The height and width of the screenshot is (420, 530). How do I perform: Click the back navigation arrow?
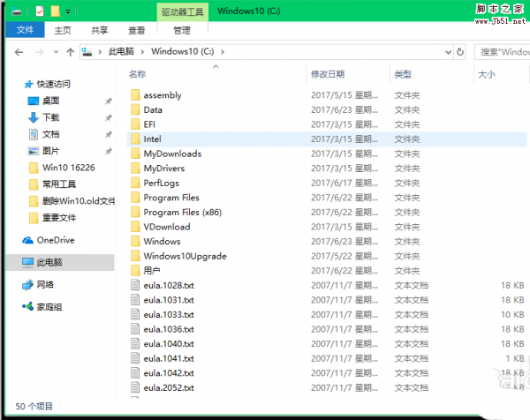click(x=17, y=53)
